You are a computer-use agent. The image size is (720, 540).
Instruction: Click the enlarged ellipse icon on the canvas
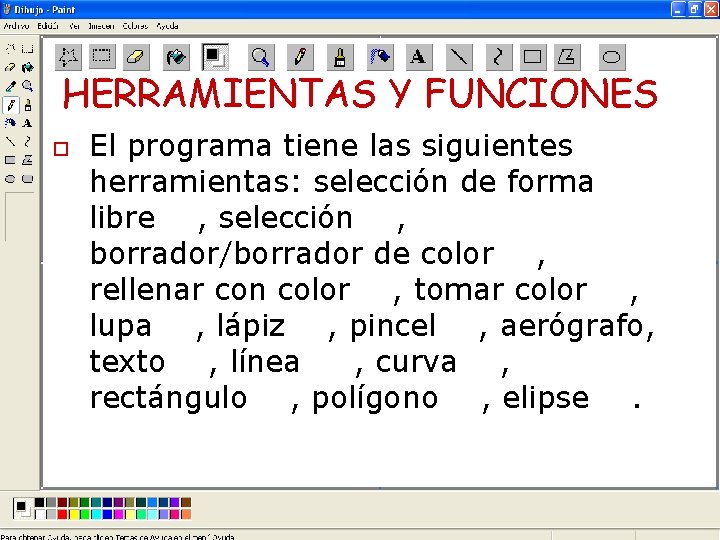point(612,57)
